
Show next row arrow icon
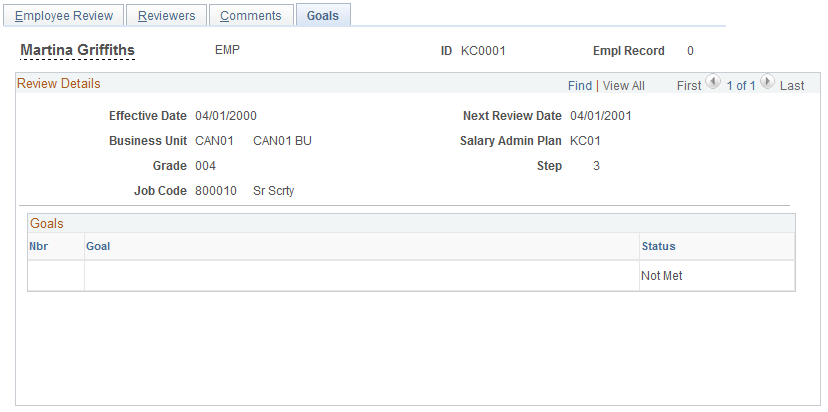[767, 82]
